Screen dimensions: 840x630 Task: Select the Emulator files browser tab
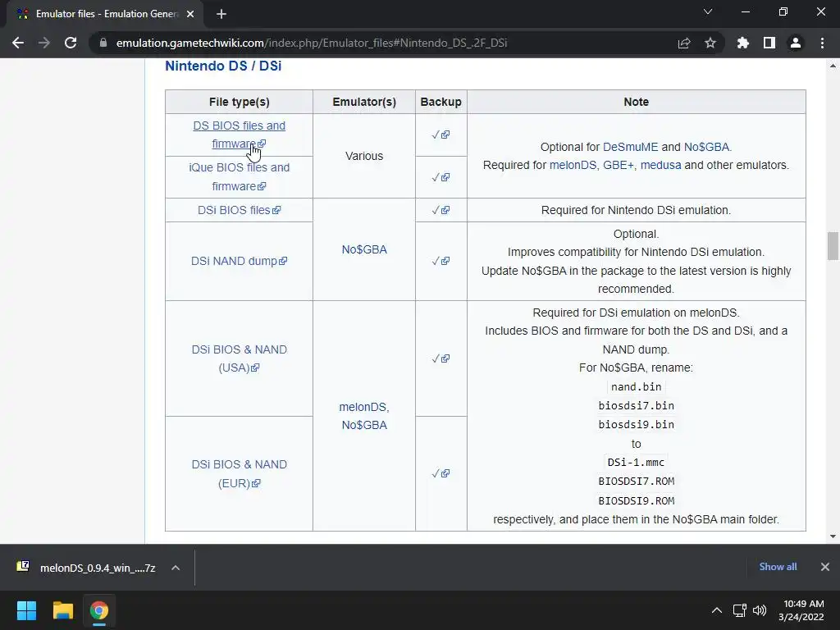pos(104,14)
